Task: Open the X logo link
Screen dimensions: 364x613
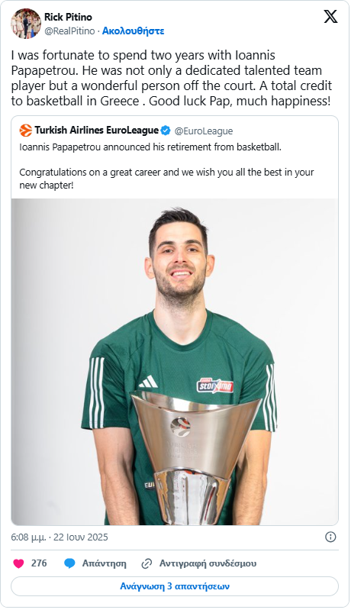Action: click(330, 17)
